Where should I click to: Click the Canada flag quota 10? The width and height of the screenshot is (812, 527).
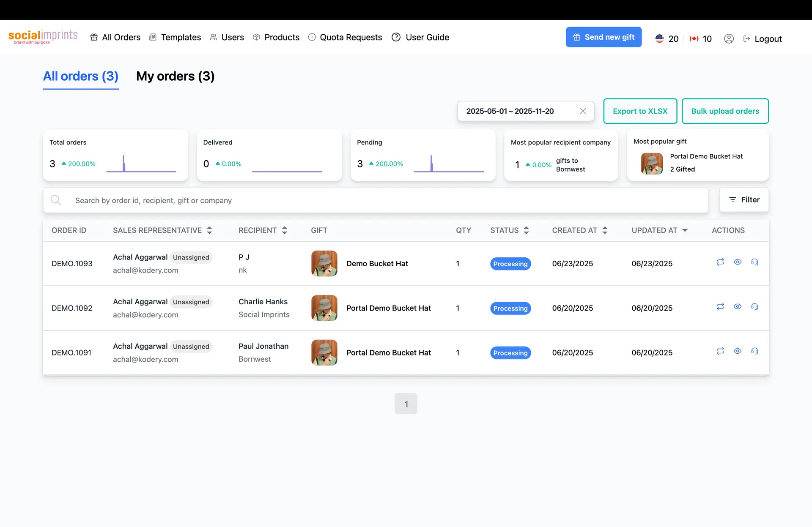701,38
